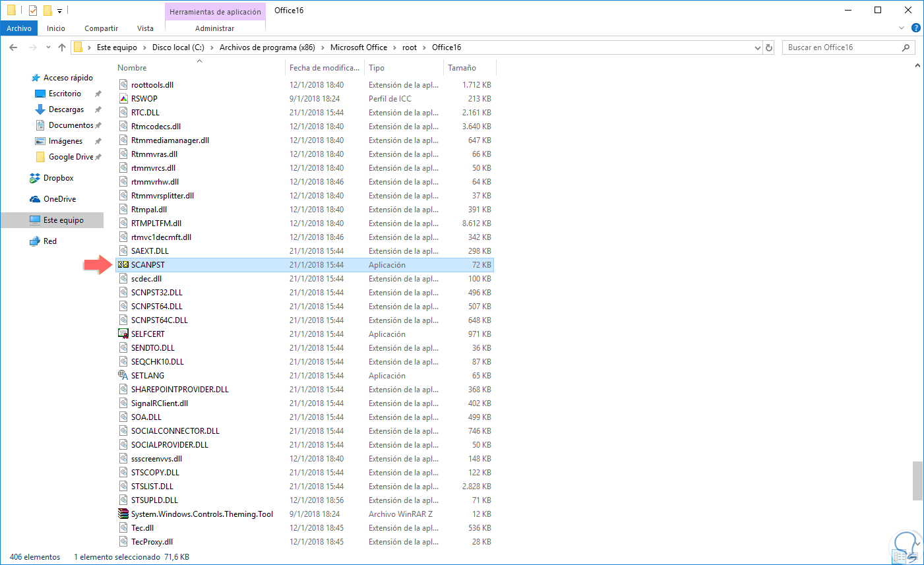The height and width of the screenshot is (565, 924).
Task: Click the roottools.dll file icon
Action: [x=123, y=85]
